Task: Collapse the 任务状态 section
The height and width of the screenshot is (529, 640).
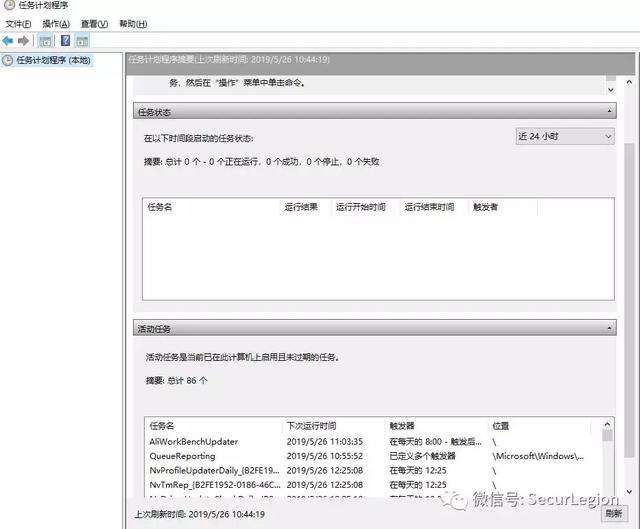Action: pos(609,111)
